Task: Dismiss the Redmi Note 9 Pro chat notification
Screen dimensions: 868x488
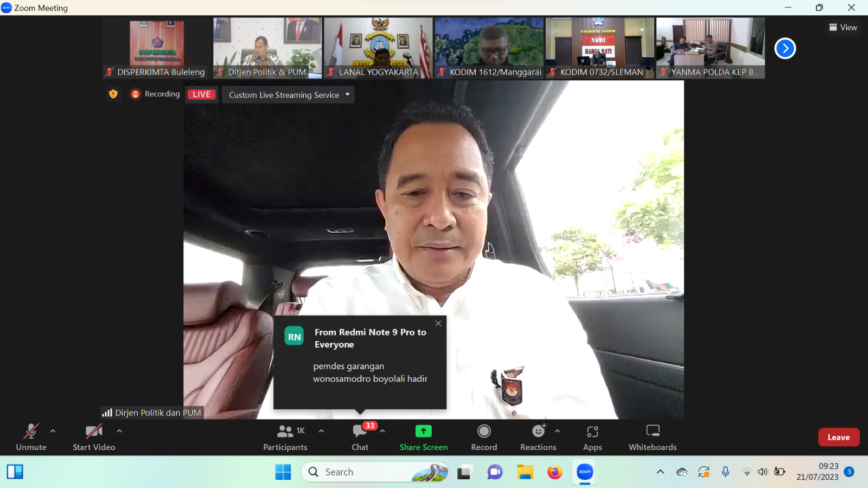Action: point(438,324)
